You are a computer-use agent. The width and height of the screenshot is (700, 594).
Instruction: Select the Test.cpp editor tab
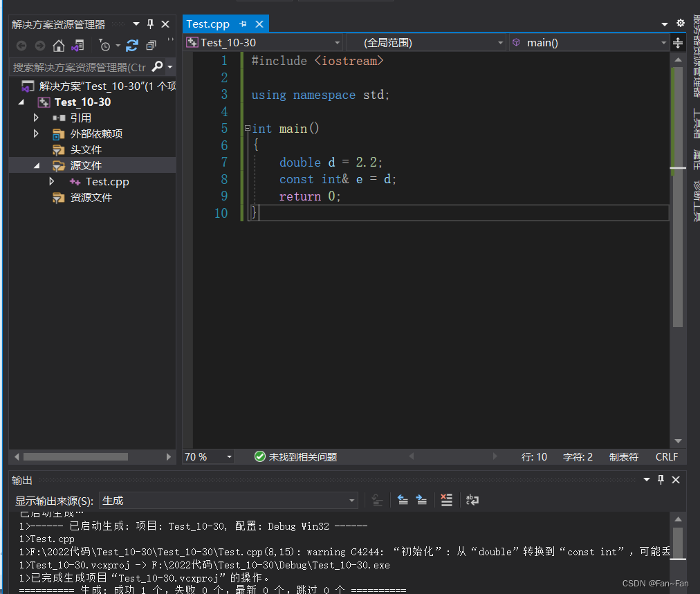[208, 24]
